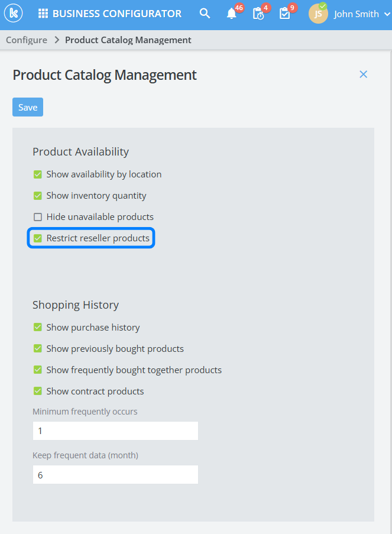The width and height of the screenshot is (392, 534).
Task: Close the Product Catalog Management panel
Action: [x=364, y=74]
